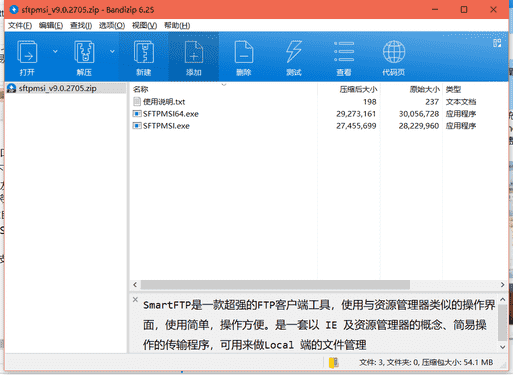The height and width of the screenshot is (375, 513).
Task: Open the 文件(F) menu
Action: pyautogui.click(x=20, y=26)
